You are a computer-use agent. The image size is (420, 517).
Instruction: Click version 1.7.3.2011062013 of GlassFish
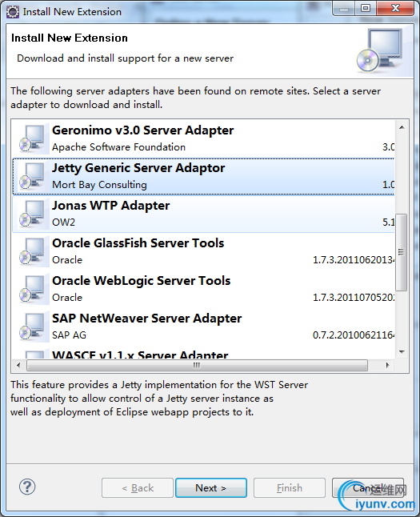click(354, 260)
